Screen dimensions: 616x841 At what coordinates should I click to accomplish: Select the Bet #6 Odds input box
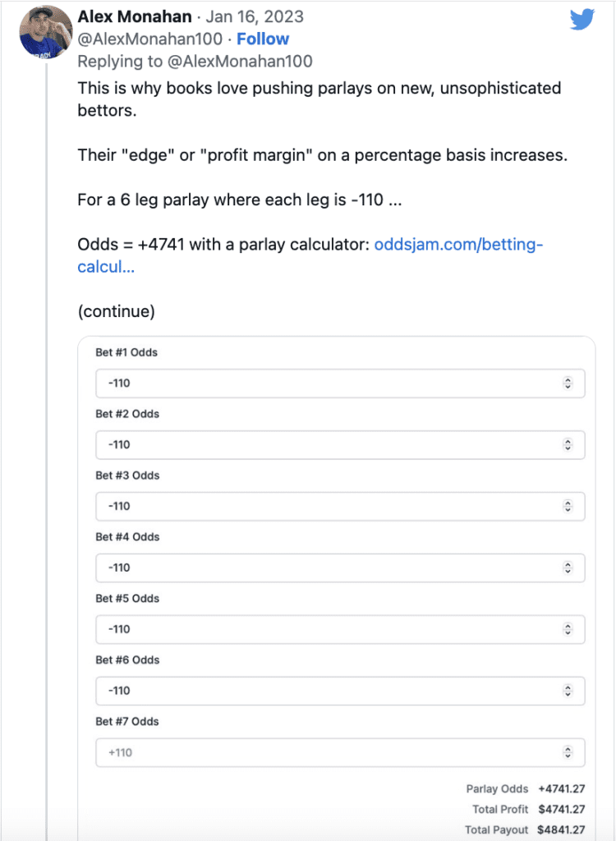coord(340,691)
